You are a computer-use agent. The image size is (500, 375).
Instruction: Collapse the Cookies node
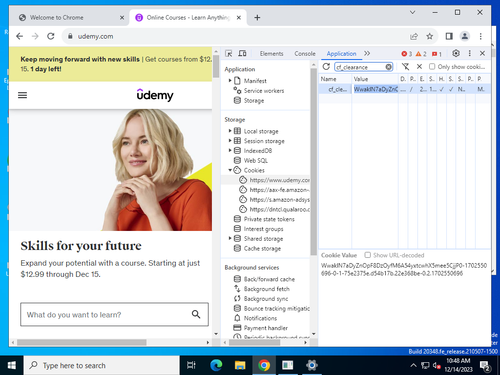click(x=230, y=170)
